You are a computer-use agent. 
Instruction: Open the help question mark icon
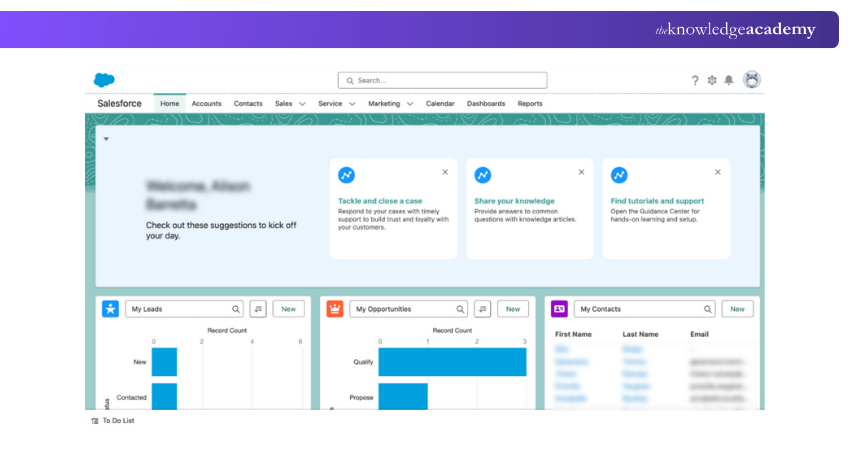(695, 81)
